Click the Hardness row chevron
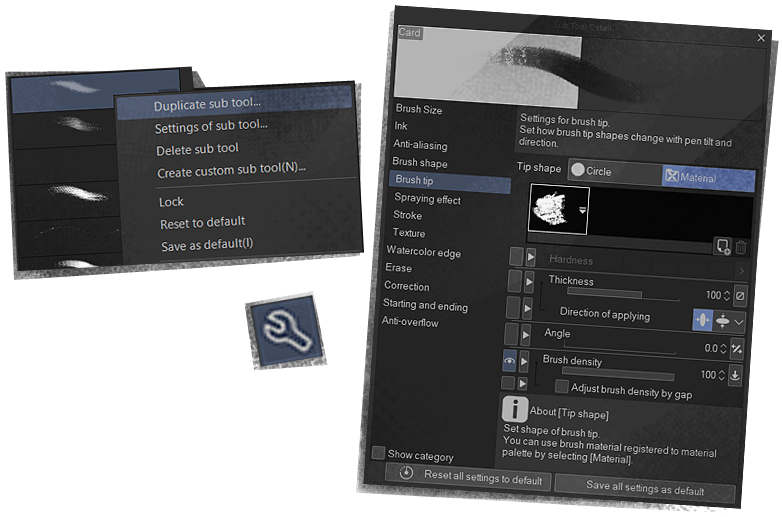This screenshot has width=782, height=517. (742, 271)
